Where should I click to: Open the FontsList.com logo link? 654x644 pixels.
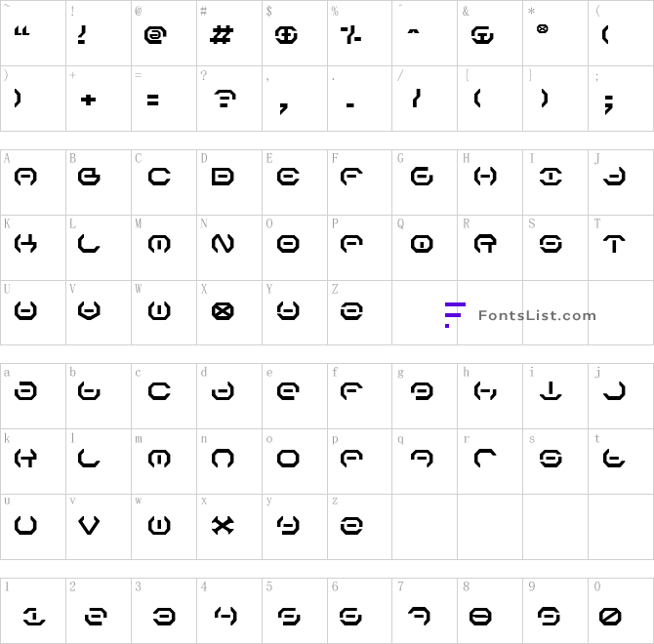pyautogui.click(x=520, y=315)
